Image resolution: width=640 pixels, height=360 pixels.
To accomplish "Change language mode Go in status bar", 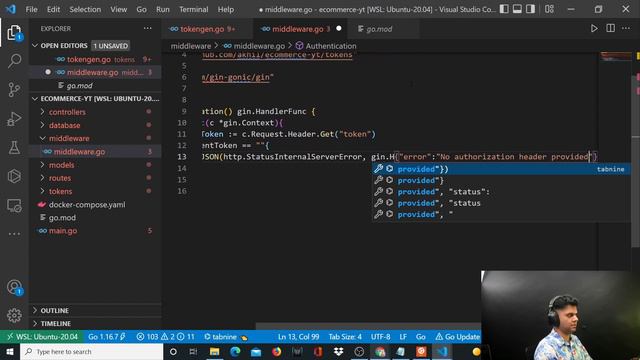I will (x=420, y=337).
